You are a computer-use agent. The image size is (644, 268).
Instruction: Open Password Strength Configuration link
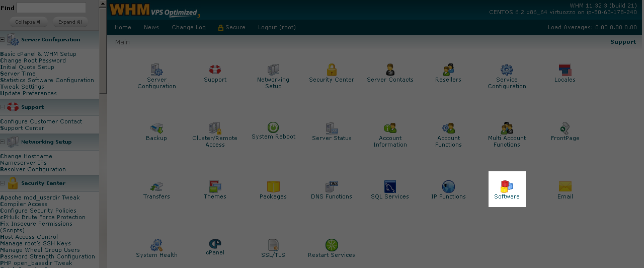point(47,256)
